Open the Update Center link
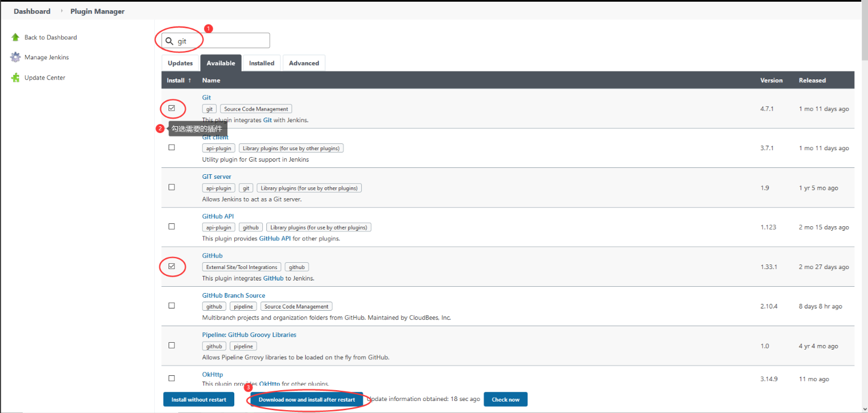Viewport: 868px width, 413px height. [45, 78]
